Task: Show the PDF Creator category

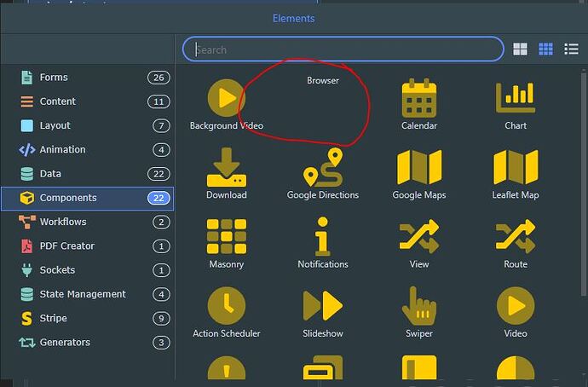Action: coord(88,246)
